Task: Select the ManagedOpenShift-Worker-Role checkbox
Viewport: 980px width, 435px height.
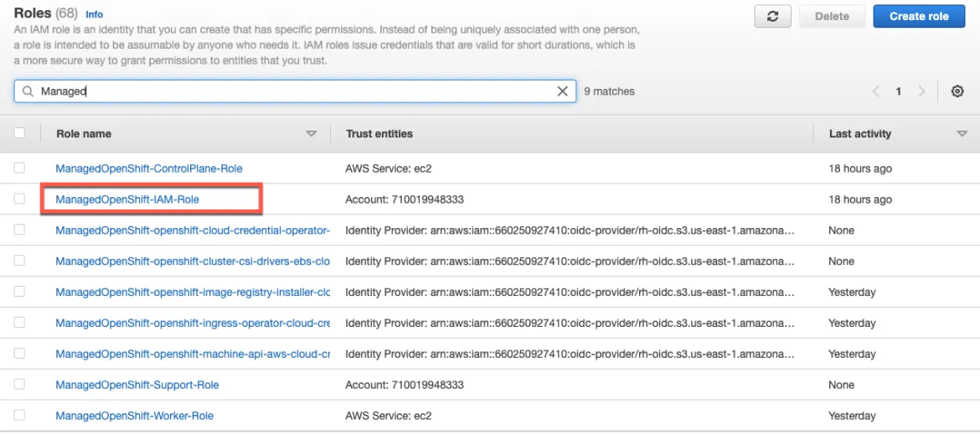Action: click(x=19, y=416)
